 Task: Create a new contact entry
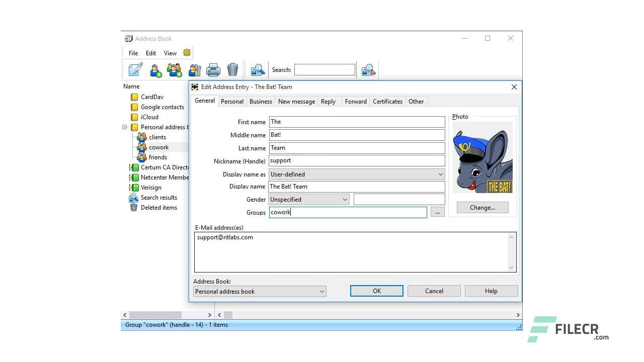(155, 70)
